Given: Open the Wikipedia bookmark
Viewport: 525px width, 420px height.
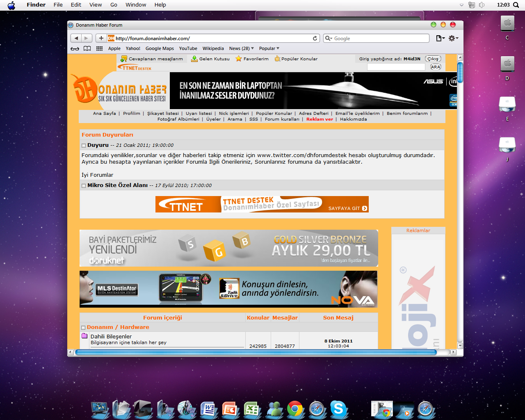Looking at the screenshot, I should click(213, 48).
